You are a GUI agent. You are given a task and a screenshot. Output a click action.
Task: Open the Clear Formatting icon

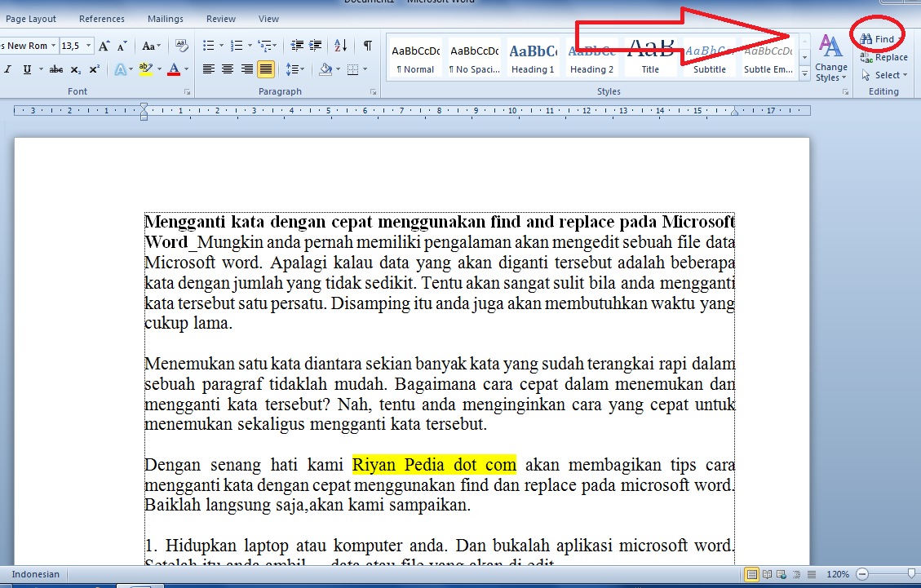coord(180,47)
